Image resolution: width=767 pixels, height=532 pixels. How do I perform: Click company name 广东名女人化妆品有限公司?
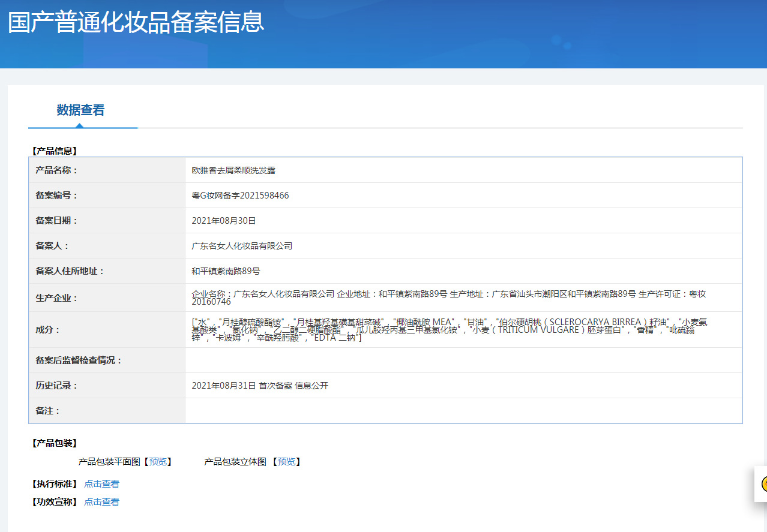tap(242, 245)
